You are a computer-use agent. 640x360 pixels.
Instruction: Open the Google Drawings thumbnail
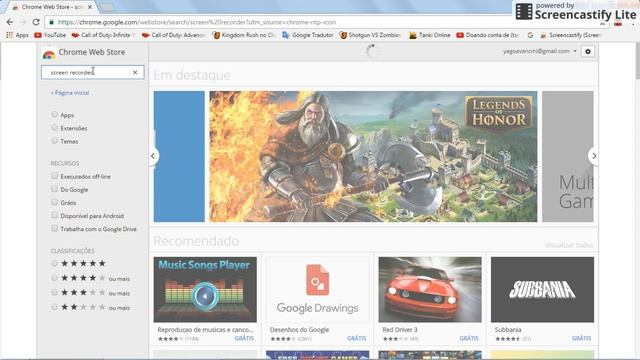click(317, 289)
